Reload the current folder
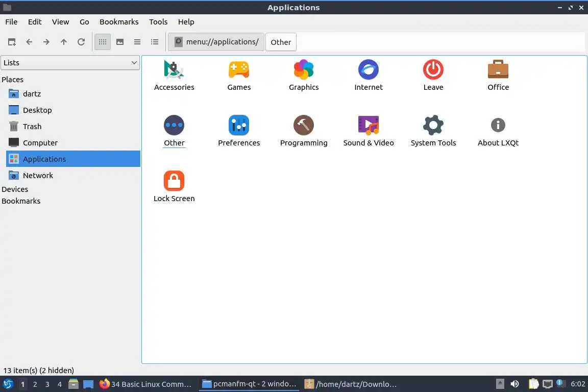Image resolution: width=588 pixels, height=392 pixels. pos(81,42)
